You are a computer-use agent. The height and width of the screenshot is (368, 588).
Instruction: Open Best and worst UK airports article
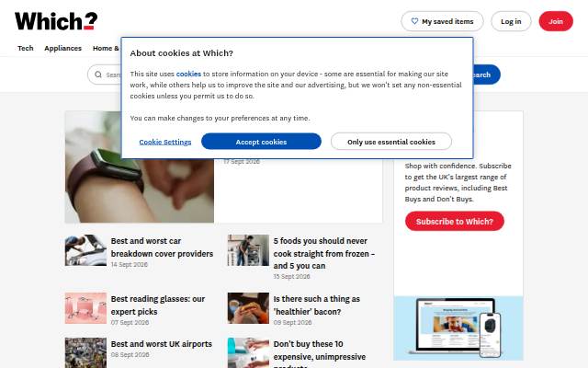[162, 344]
